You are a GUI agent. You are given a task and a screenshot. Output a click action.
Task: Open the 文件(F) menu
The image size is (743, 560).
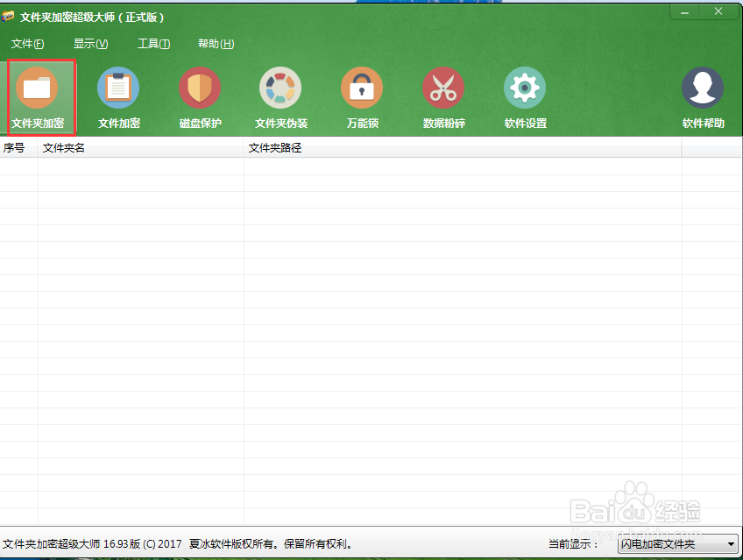point(27,44)
